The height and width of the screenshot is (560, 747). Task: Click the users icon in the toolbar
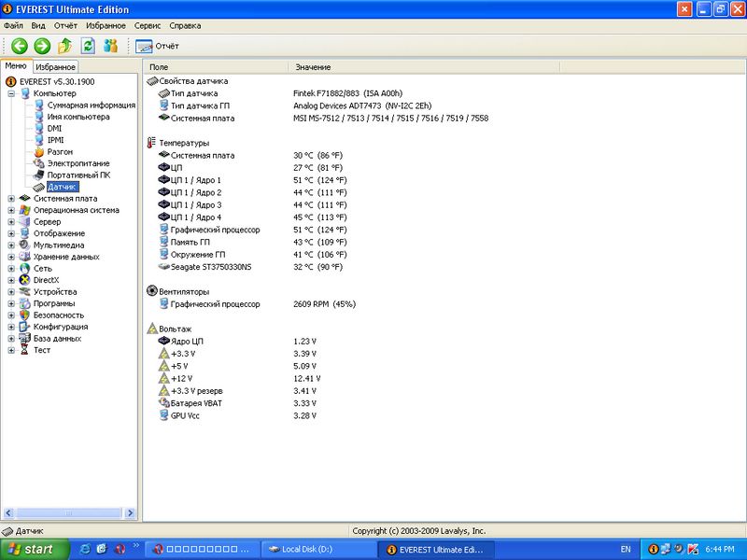pos(111,46)
